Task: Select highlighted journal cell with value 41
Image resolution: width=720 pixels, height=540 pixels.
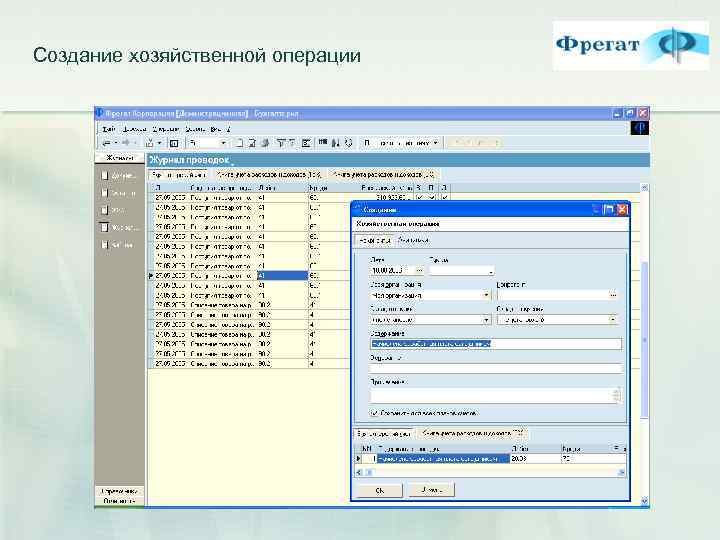Action: 282,276
